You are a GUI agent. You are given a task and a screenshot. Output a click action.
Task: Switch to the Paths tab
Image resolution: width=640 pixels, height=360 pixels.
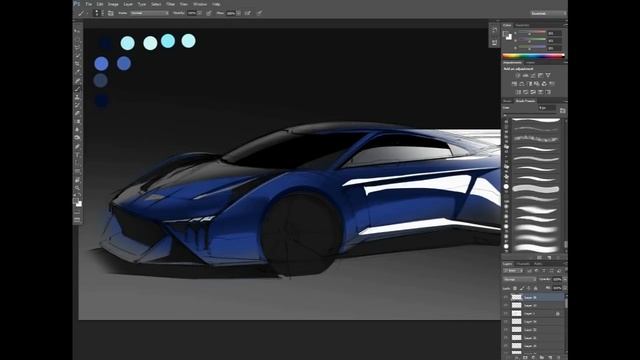click(538, 264)
